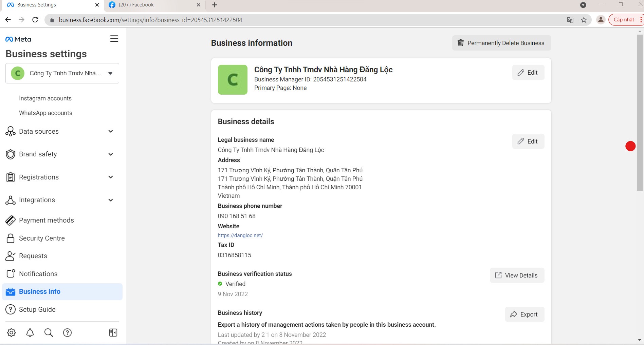Click the Data sources icon
Image resolution: width=644 pixels, height=345 pixels.
[x=11, y=131]
